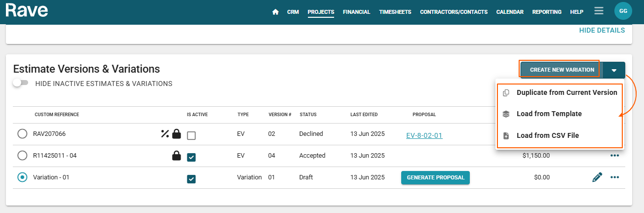The image size is (644, 213).
Task: Uncheck Is Active for Variation - 01
Action: click(x=191, y=178)
